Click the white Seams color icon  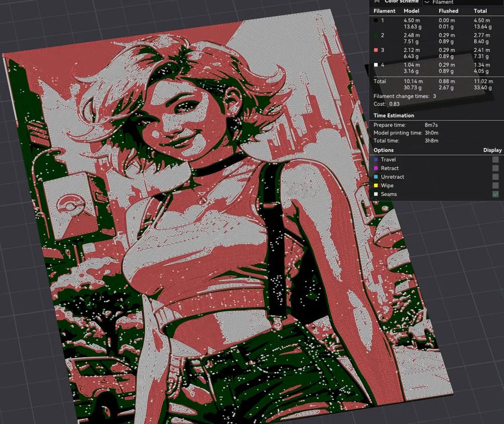pyautogui.click(x=376, y=194)
